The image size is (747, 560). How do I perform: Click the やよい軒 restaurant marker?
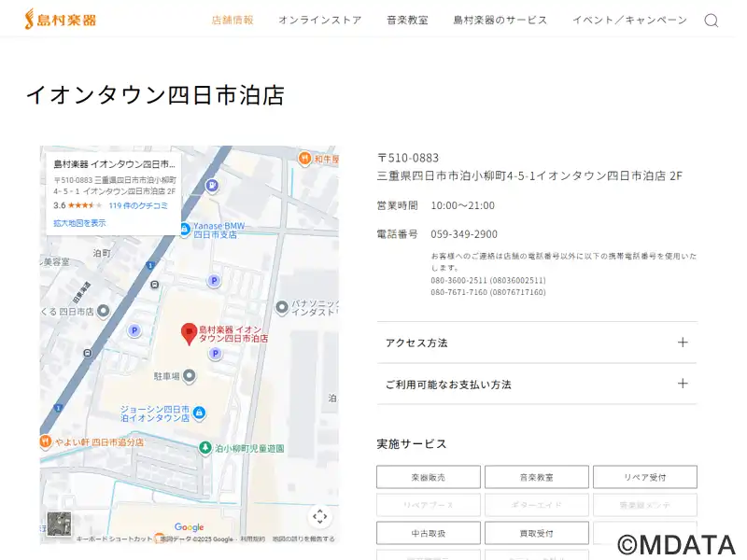point(45,441)
